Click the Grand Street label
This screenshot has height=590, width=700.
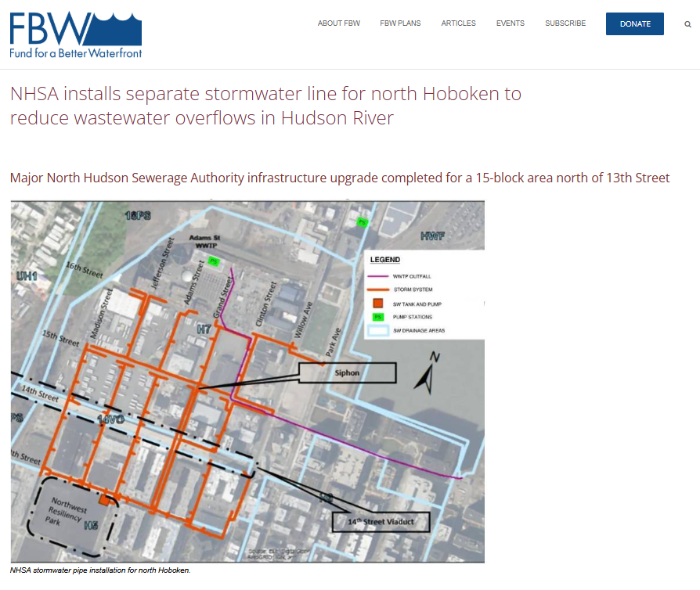tap(223, 297)
